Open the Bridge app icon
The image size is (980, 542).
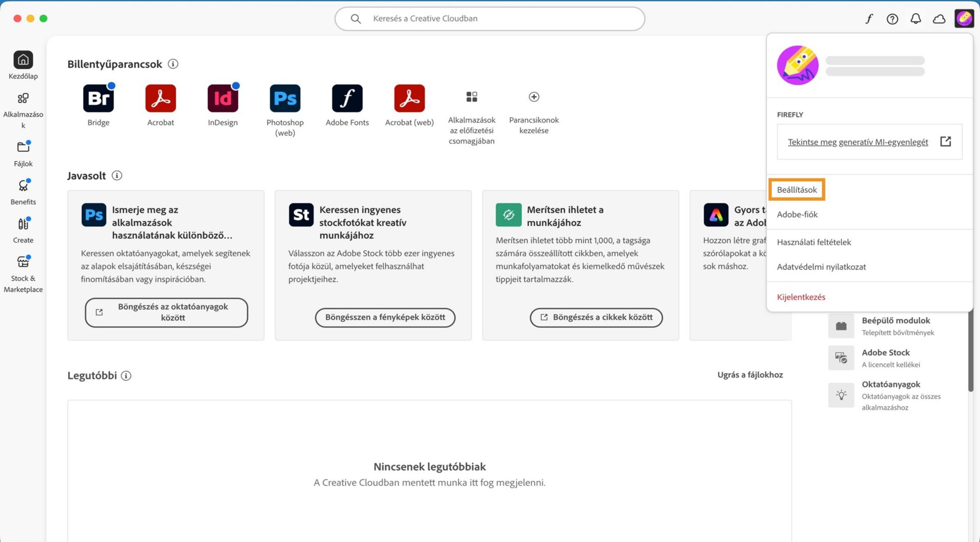click(98, 98)
